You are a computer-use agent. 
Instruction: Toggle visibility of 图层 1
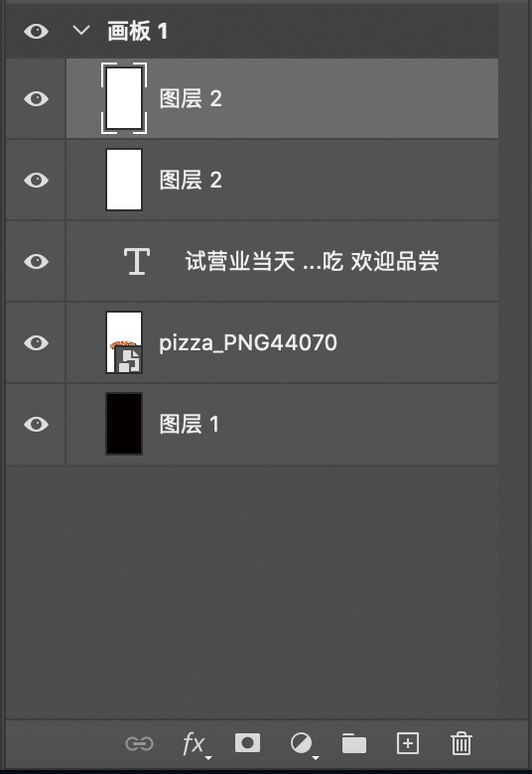36,424
